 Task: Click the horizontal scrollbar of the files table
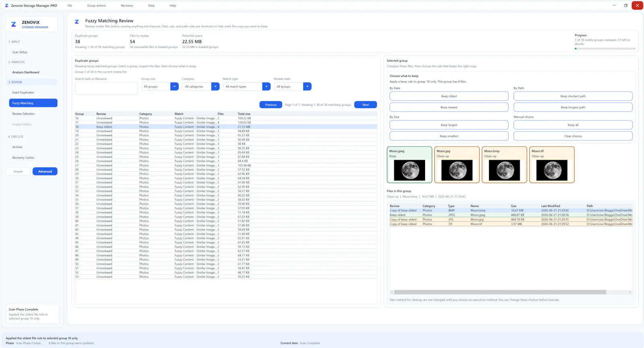pos(500,292)
